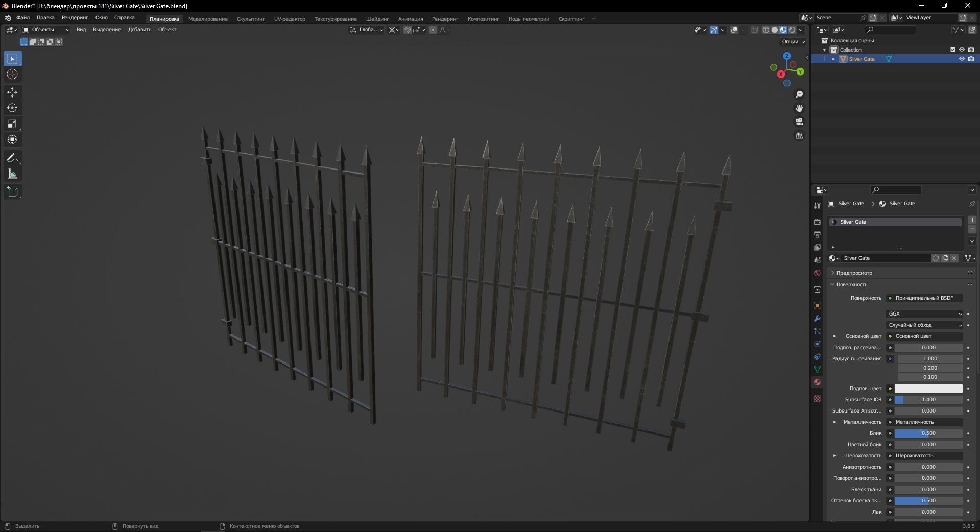Open the Particles properties tab
Image resolution: width=980 pixels, height=532 pixels.
(817, 331)
